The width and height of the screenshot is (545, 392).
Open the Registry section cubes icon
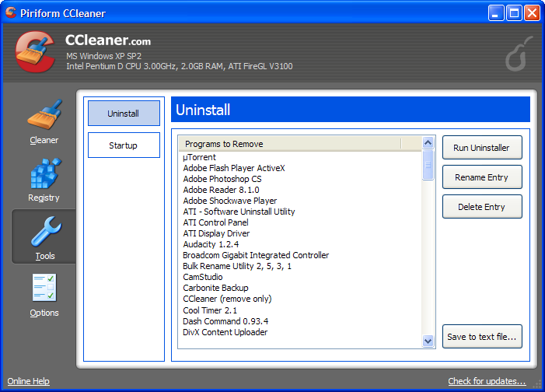click(x=46, y=173)
